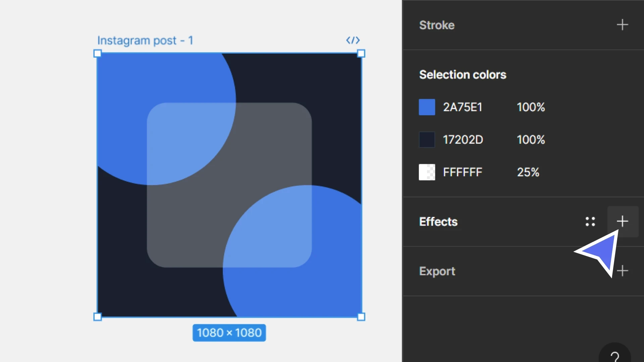Screen dimensions: 644x362
Task: Click the checkered transparency swatch for FFFFFF
Action: [x=427, y=172]
